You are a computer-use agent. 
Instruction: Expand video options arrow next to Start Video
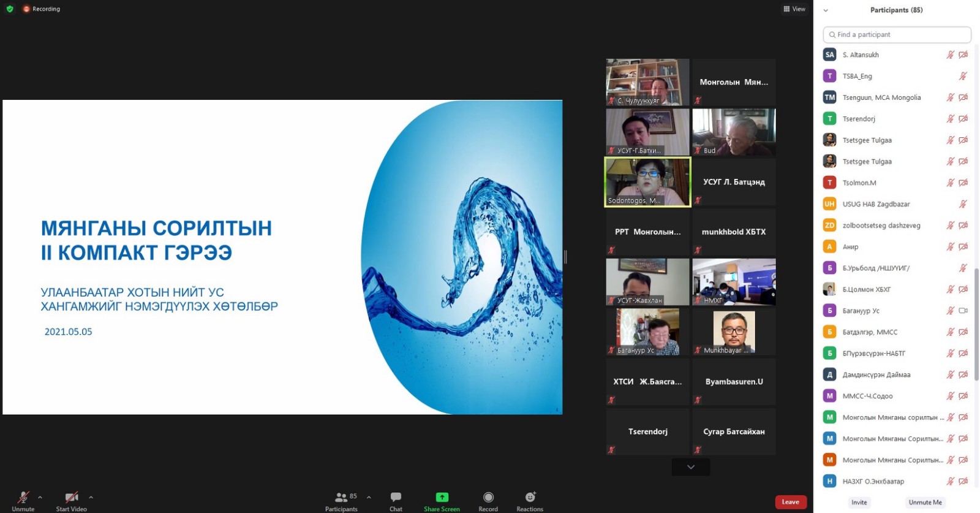[91, 498]
